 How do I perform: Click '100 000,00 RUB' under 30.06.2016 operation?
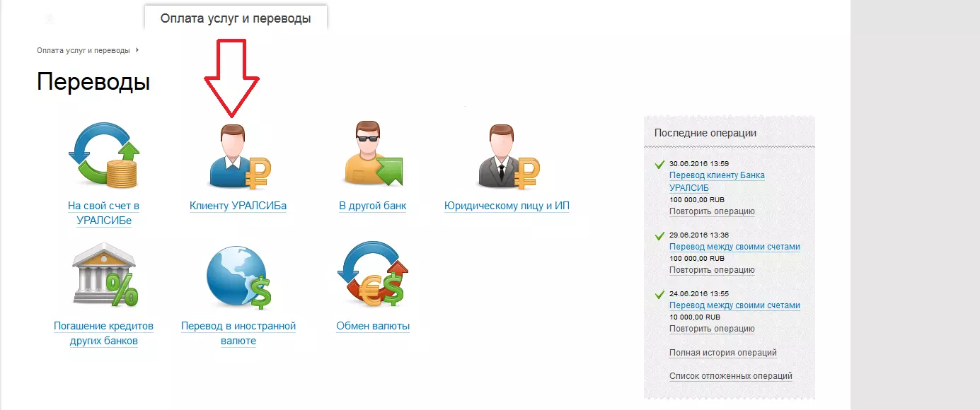(697, 200)
